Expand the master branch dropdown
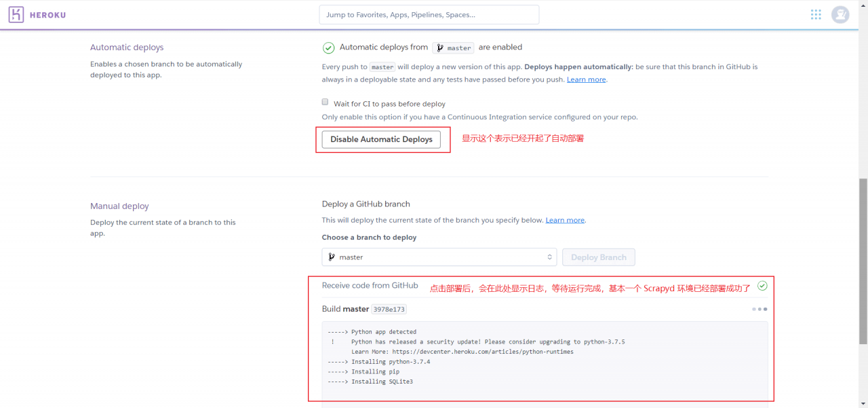 pos(439,257)
